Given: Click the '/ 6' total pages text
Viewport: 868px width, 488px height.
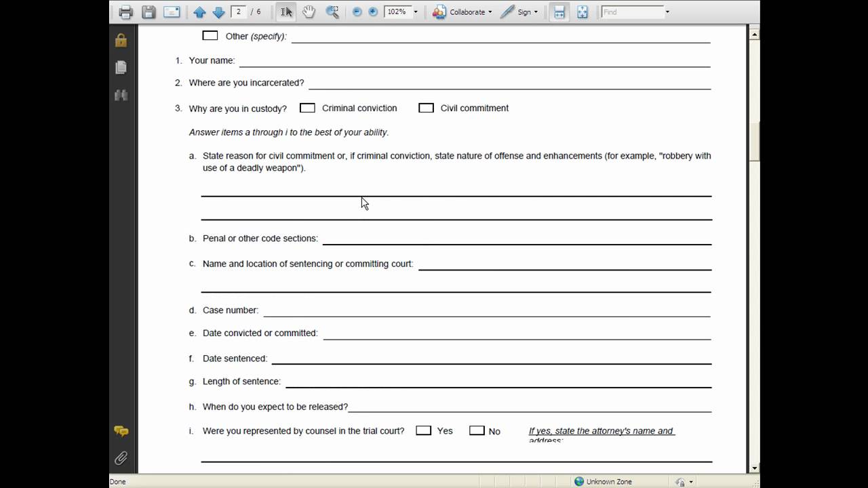Looking at the screenshot, I should (256, 12).
